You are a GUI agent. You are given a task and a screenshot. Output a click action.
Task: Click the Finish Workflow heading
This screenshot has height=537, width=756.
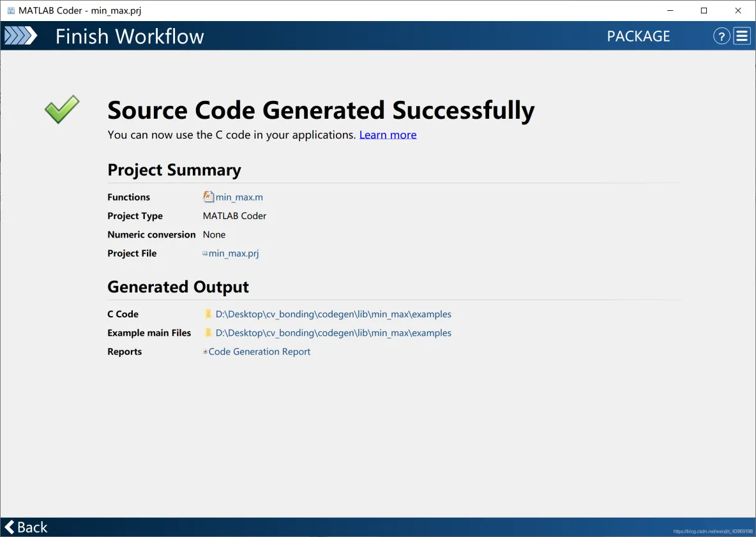(130, 36)
